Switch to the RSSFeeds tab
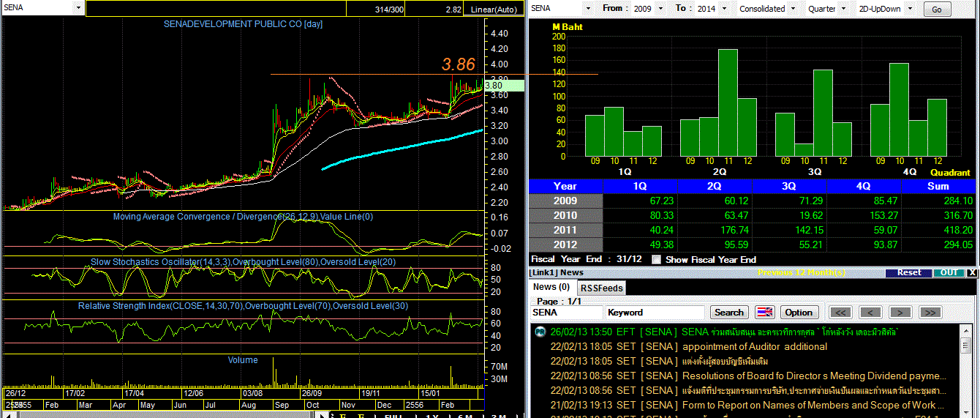Screen dimensions: 980x418 pos(601,288)
